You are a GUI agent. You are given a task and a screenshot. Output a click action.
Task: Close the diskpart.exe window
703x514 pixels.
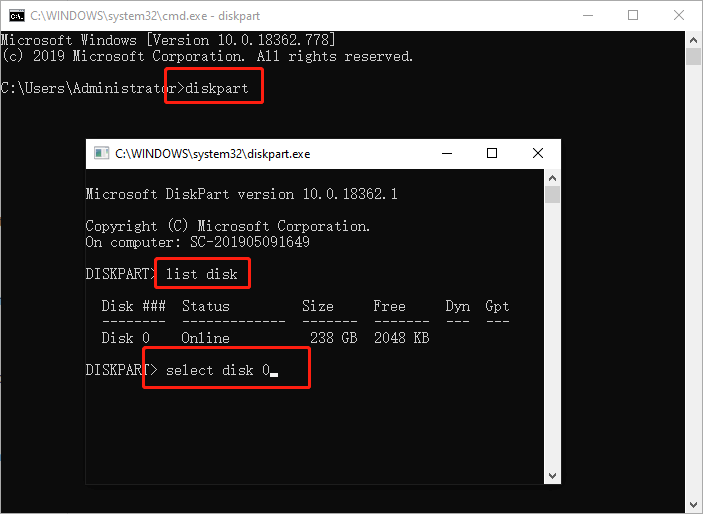click(538, 153)
